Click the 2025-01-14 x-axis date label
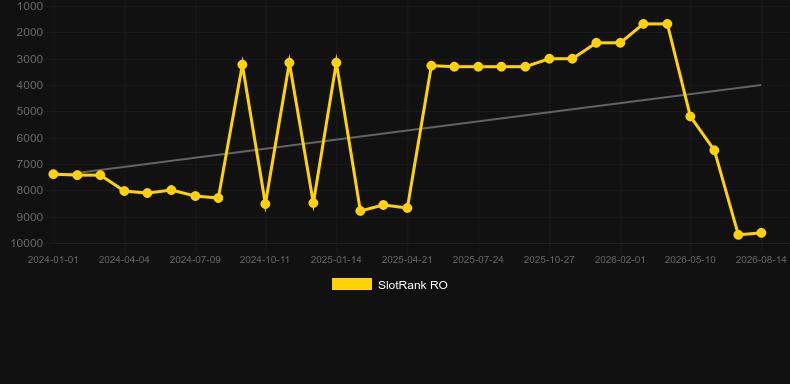Screen dimensions: 790x384 [x=336, y=260]
